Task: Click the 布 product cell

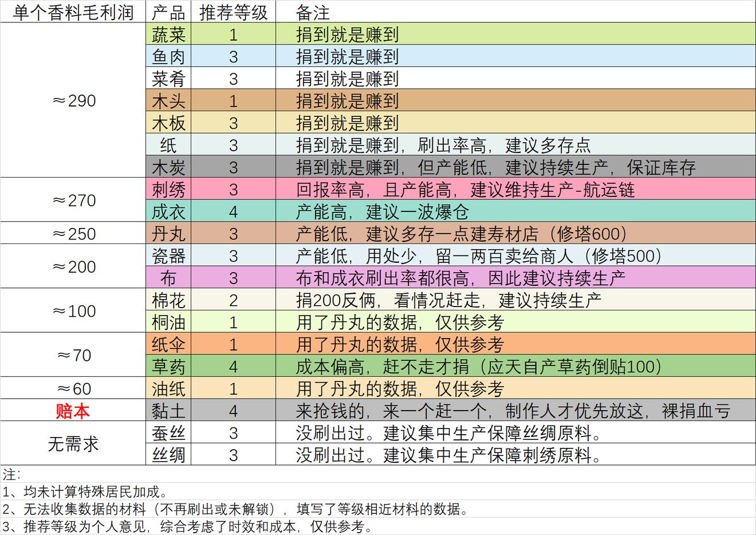Action: coord(168,278)
